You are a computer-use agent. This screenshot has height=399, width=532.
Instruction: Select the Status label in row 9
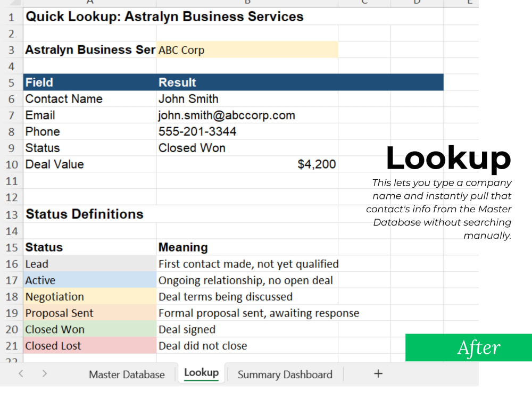click(90, 148)
